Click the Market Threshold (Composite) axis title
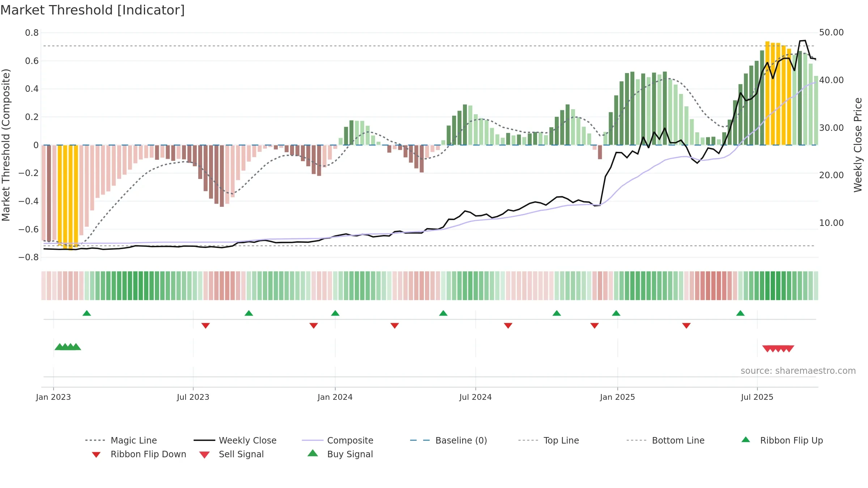The height and width of the screenshot is (488, 868). [6, 145]
